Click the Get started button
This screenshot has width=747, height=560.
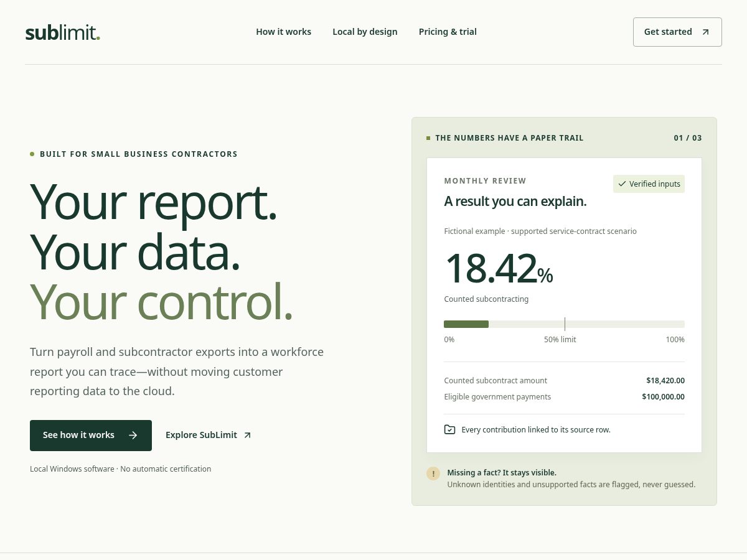coord(677,32)
